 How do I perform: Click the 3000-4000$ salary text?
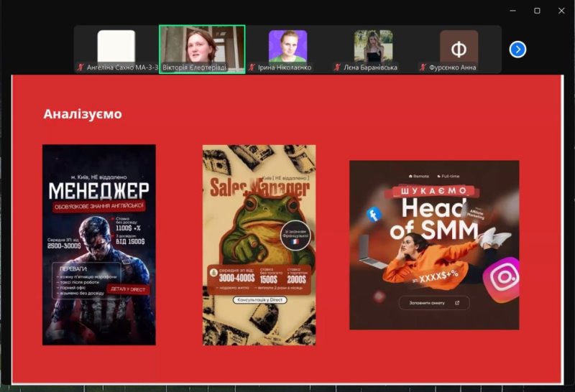(x=236, y=278)
